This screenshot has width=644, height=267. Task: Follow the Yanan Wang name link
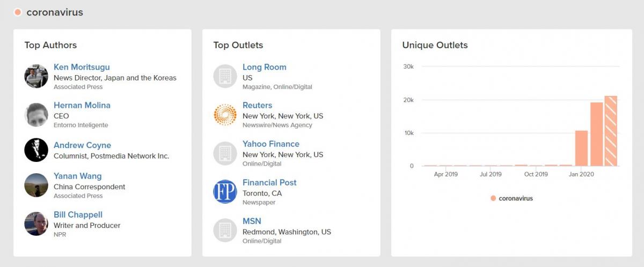77,176
